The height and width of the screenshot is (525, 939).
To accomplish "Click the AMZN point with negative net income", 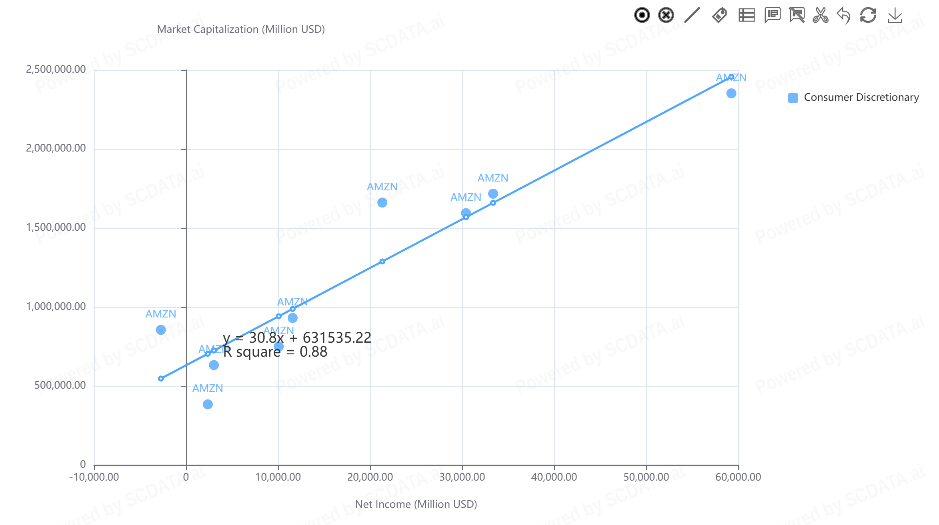I will (x=161, y=330).
